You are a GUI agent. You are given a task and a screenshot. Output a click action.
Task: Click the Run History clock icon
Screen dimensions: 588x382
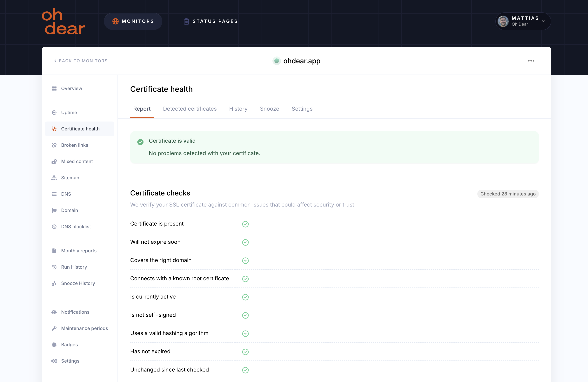pos(54,267)
